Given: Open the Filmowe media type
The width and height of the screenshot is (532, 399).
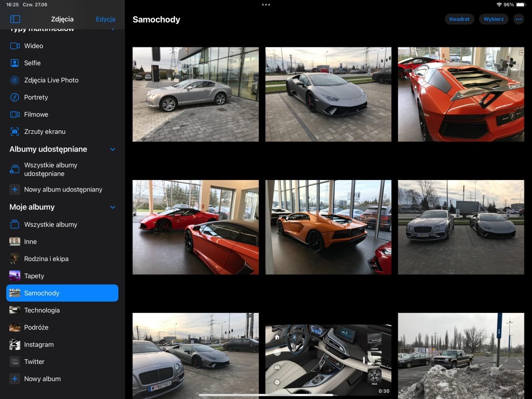Looking at the screenshot, I should (x=62, y=114).
